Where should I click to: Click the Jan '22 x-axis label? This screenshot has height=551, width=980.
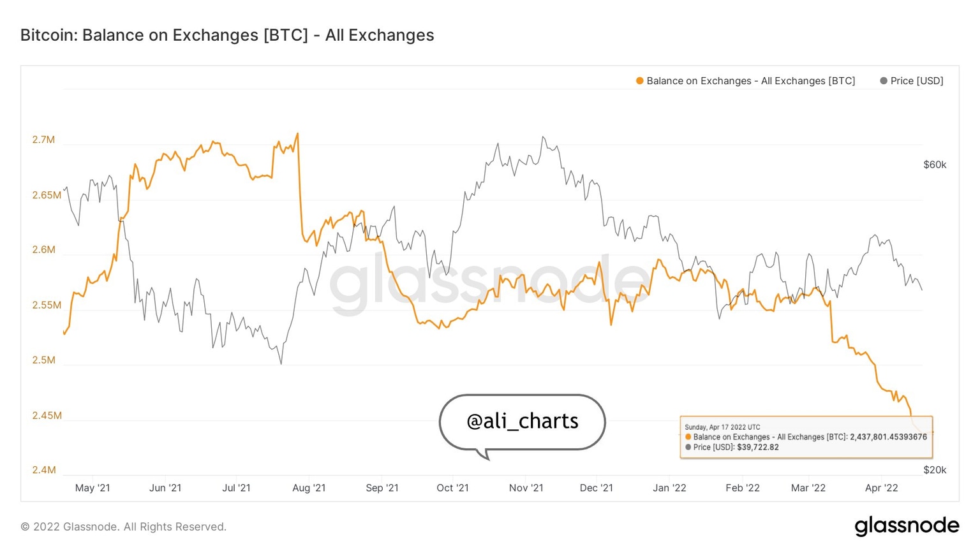[x=669, y=488]
